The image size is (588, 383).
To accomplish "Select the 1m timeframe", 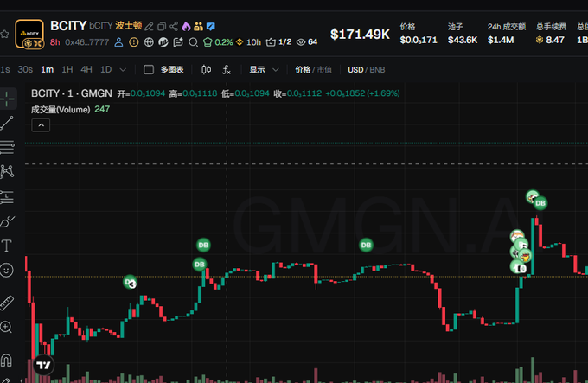I will pyautogui.click(x=48, y=70).
